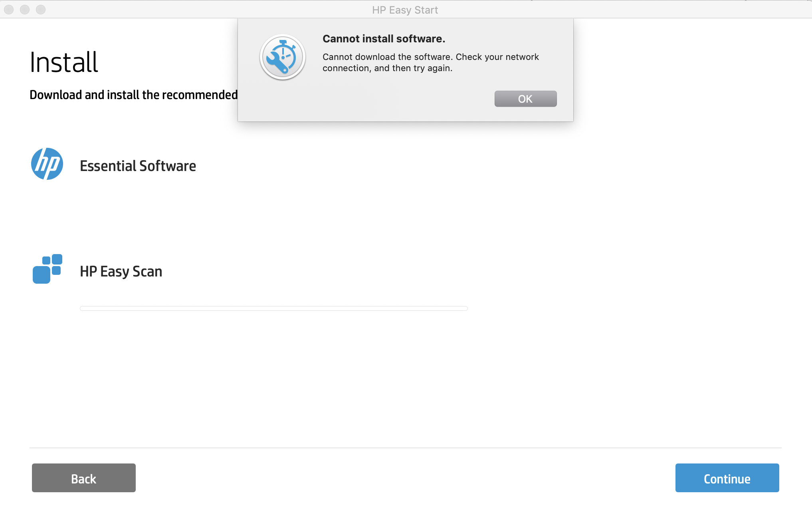812x521 pixels.
Task: Click the "connection, and then try again" line
Action: pos(387,68)
